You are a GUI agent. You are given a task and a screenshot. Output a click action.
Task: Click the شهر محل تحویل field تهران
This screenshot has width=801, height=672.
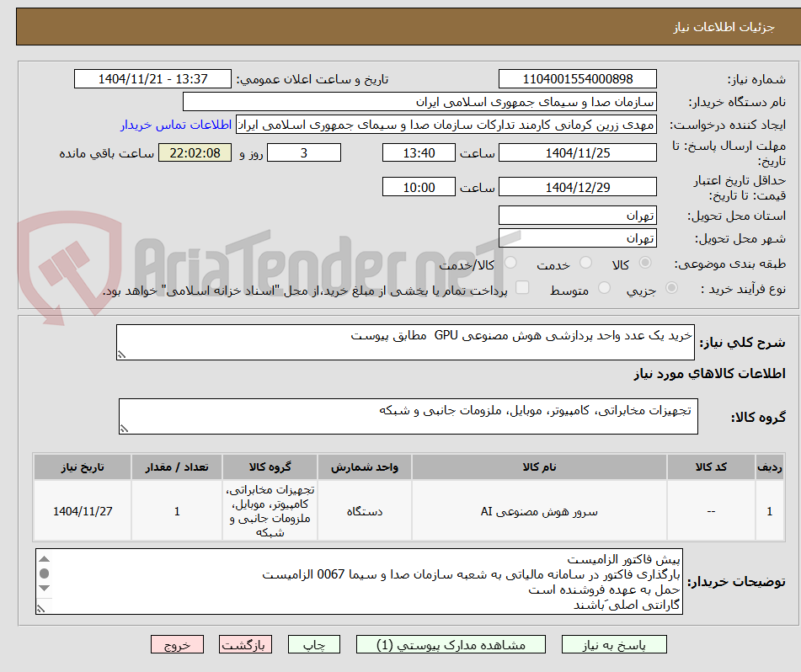pos(577,238)
